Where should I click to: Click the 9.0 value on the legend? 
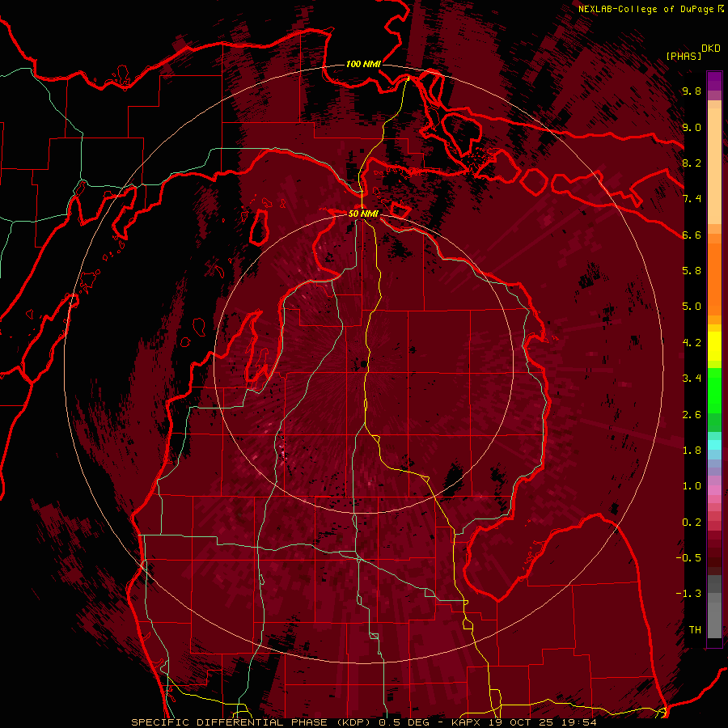(x=692, y=127)
